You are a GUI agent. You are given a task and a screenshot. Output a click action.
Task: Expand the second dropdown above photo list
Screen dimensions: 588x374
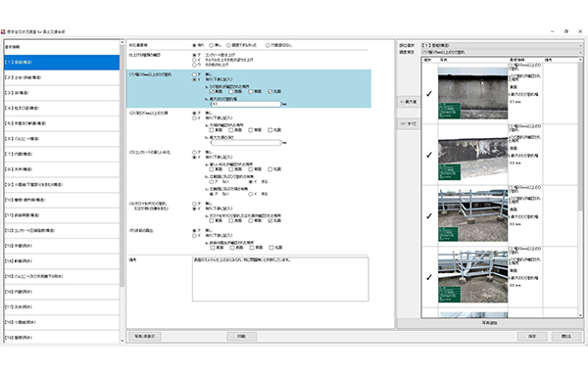502,52
